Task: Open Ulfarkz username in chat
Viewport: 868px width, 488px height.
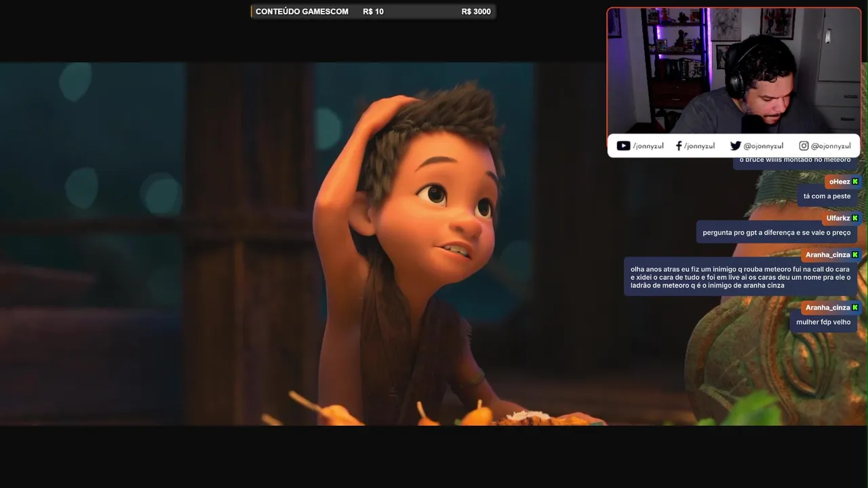Action: (838, 218)
